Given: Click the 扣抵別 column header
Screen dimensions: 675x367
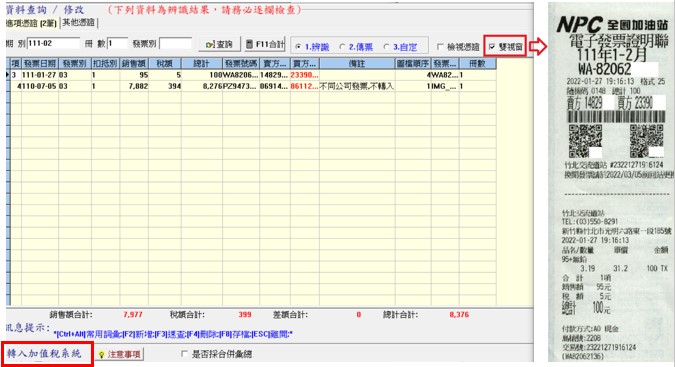Looking at the screenshot, I should pyautogui.click(x=105, y=64).
